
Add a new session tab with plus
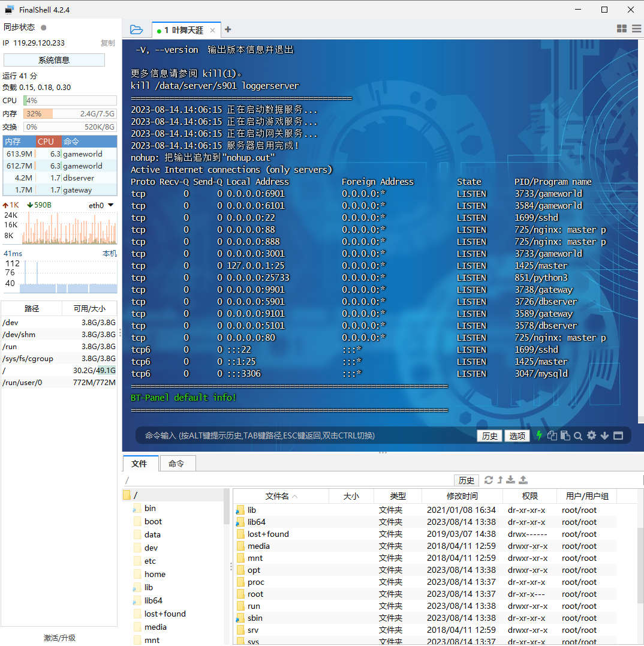coord(228,29)
